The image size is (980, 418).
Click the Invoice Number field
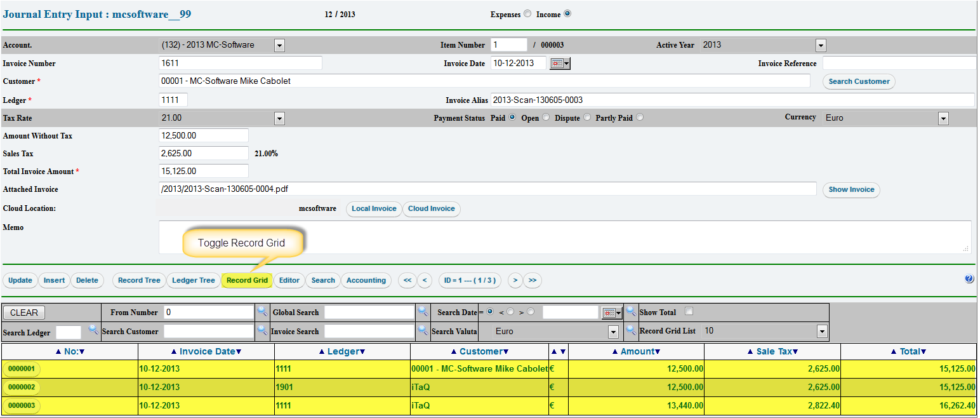(241, 64)
